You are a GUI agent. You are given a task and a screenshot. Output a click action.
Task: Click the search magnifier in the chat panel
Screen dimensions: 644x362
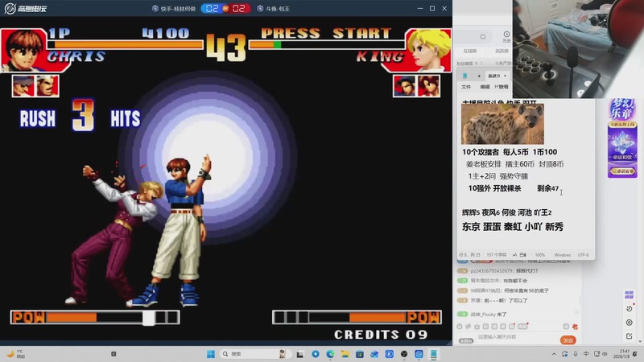pos(483,37)
